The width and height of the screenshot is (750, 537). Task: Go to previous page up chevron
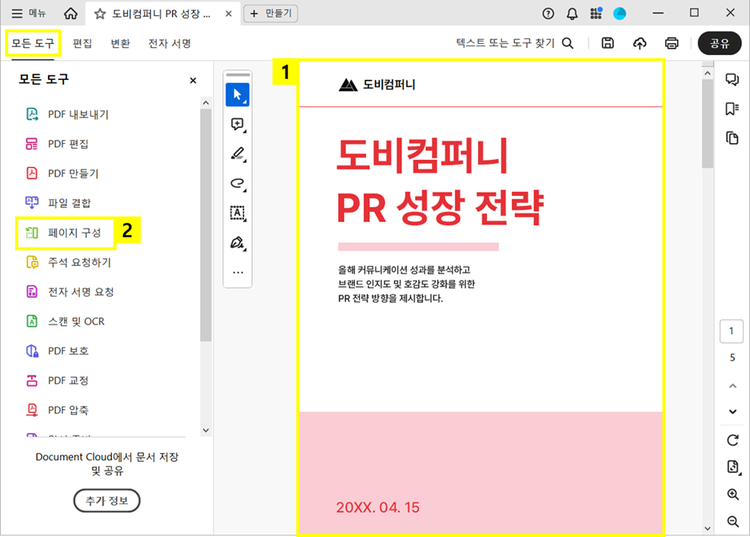pos(732,386)
